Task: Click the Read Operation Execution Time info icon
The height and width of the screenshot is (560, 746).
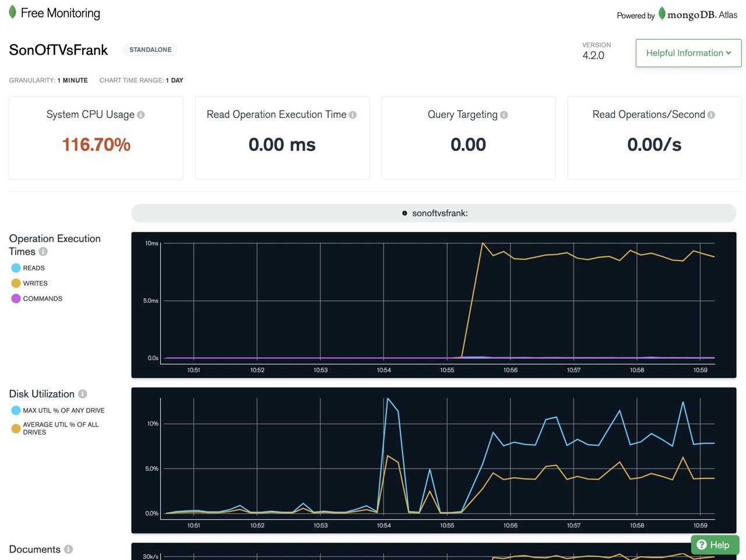Action: click(353, 115)
